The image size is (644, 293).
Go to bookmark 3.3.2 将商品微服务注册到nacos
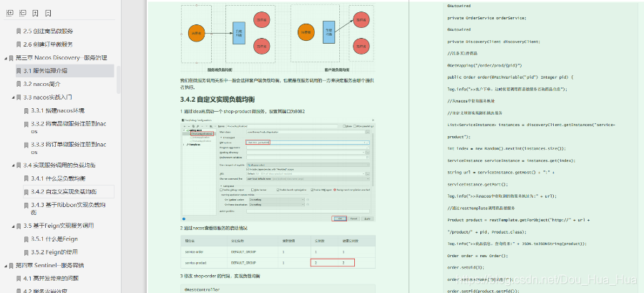pos(69,128)
